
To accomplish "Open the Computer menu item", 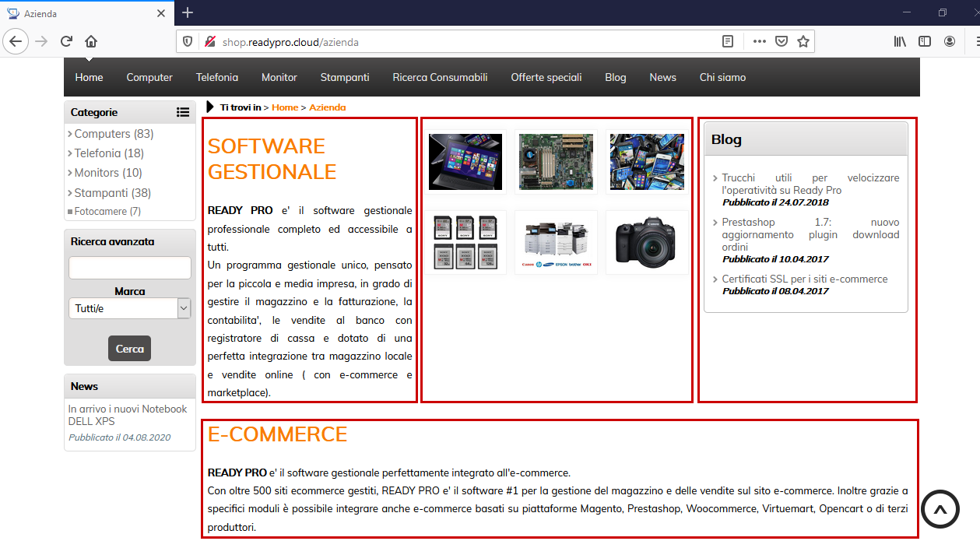I will tap(149, 77).
